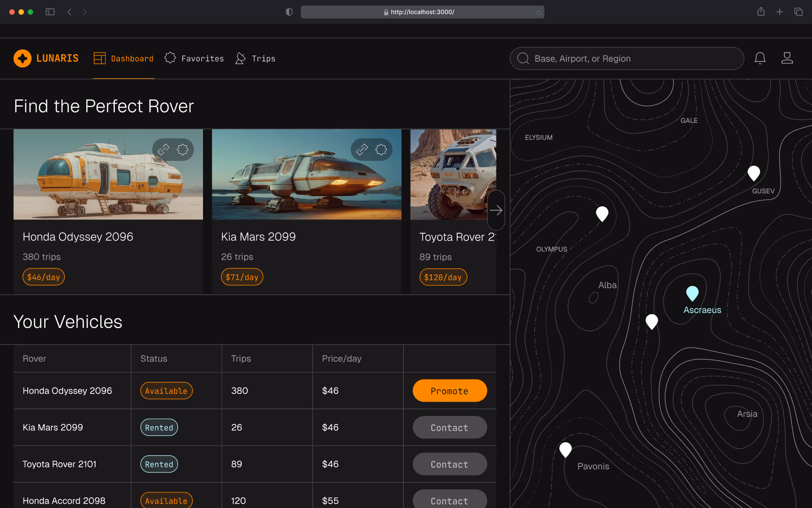The width and height of the screenshot is (812, 508).
Task: Open the Toyota Rover image
Action: pos(453,175)
